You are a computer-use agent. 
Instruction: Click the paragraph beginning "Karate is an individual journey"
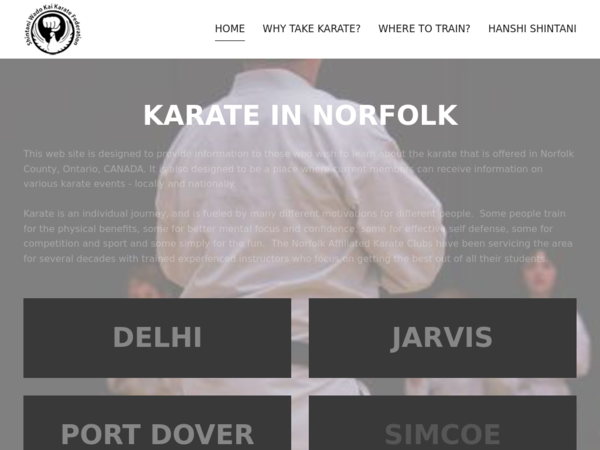pyautogui.click(x=298, y=236)
